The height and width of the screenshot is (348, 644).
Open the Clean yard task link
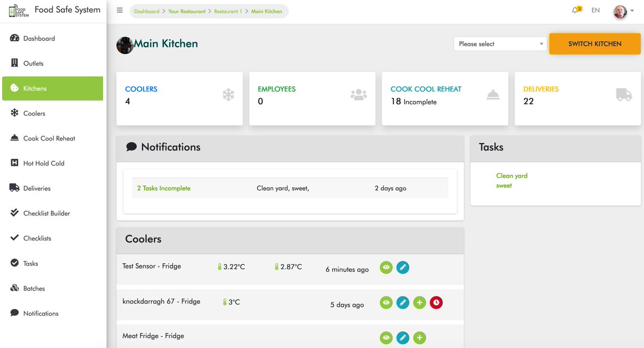pyautogui.click(x=512, y=175)
